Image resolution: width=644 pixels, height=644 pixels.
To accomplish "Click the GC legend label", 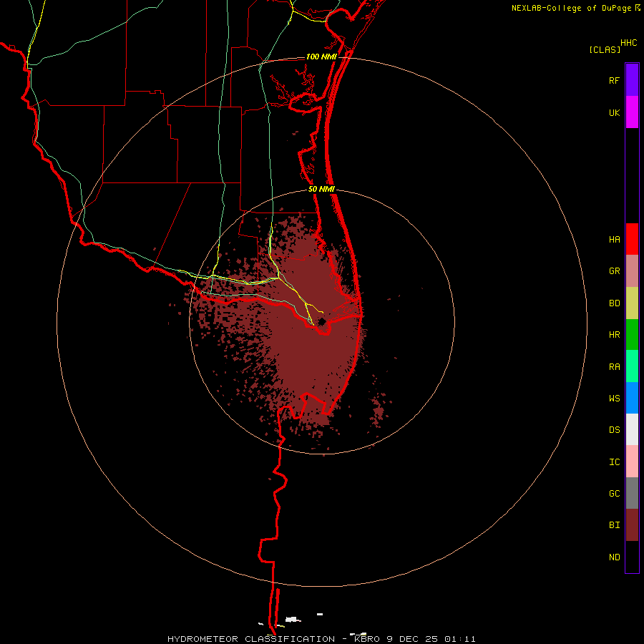I will (x=614, y=494).
